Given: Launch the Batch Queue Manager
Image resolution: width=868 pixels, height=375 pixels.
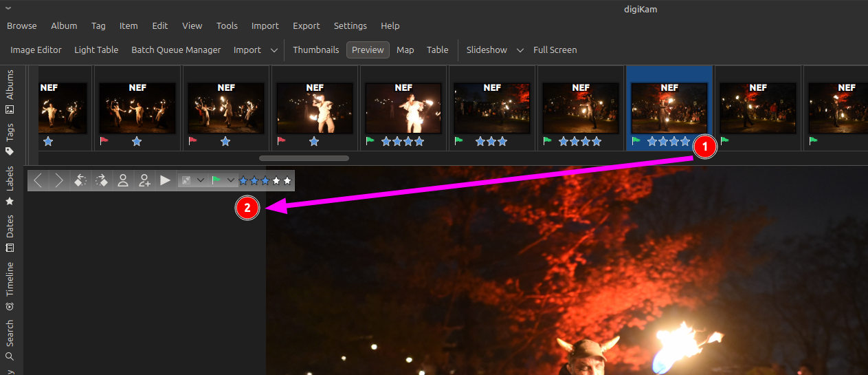Looking at the screenshot, I should [176, 50].
